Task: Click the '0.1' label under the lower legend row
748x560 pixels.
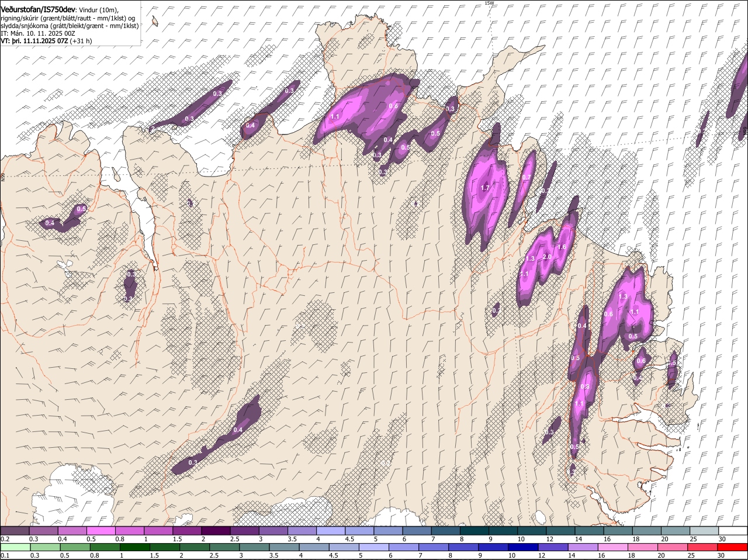Action: (5, 555)
